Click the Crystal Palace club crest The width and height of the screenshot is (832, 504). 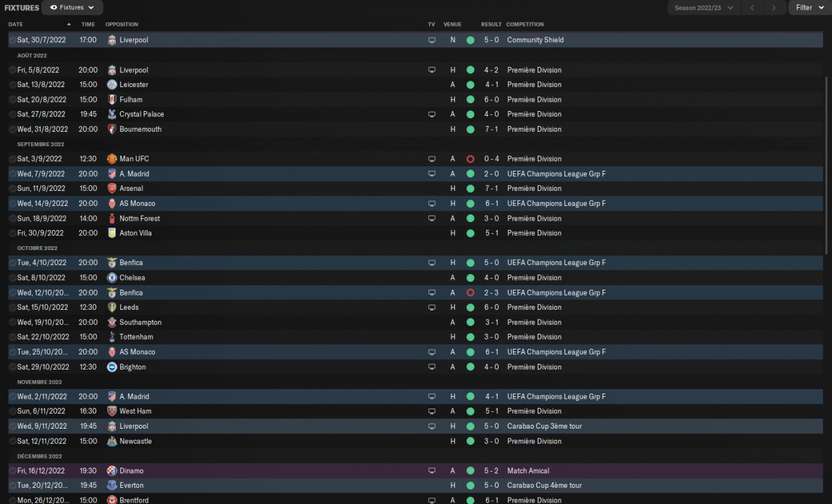(112, 114)
